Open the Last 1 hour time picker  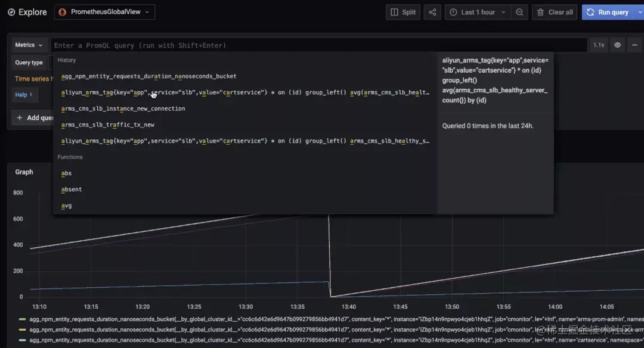pyautogui.click(x=478, y=12)
